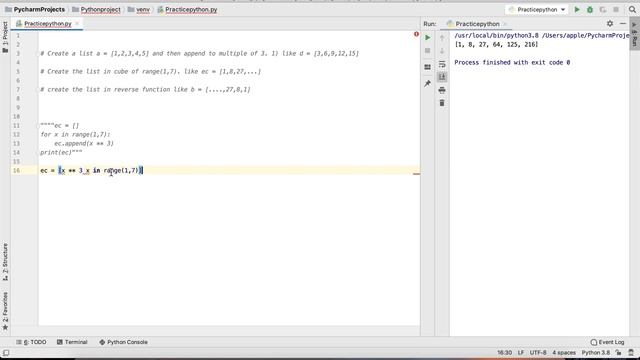Click the comment on line 7

pyautogui.click(x=145, y=89)
